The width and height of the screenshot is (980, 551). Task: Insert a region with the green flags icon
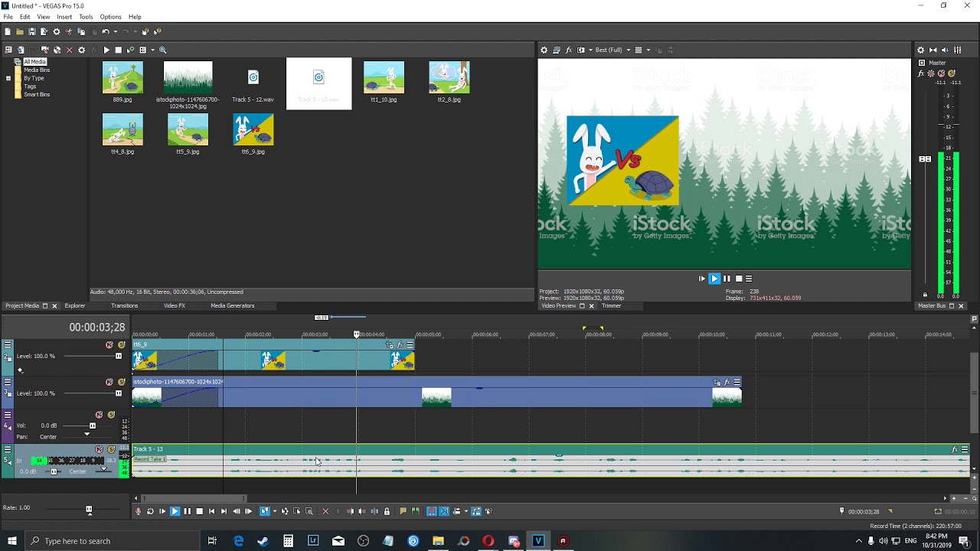tap(415, 511)
